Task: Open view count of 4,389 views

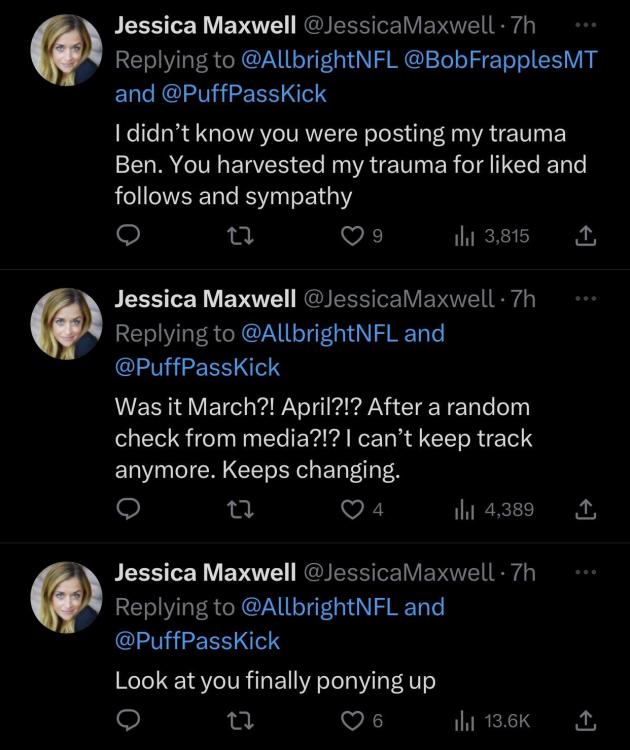Action: [x=494, y=510]
